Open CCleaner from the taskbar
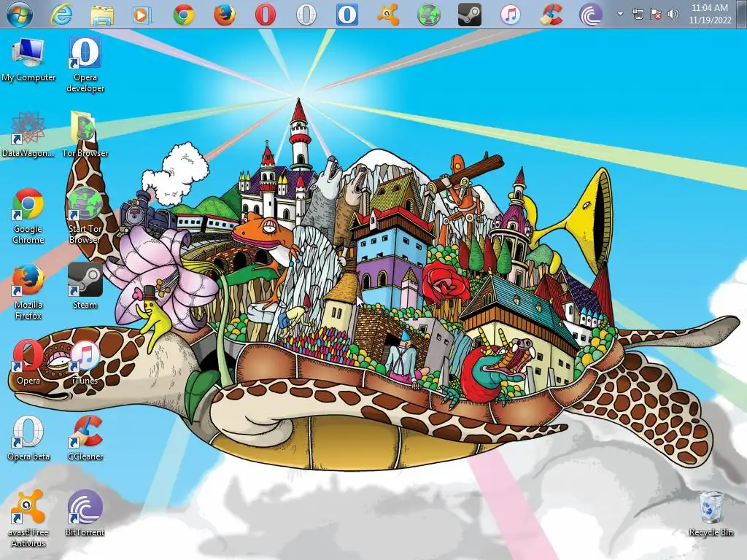The width and height of the screenshot is (747, 560). point(551,15)
